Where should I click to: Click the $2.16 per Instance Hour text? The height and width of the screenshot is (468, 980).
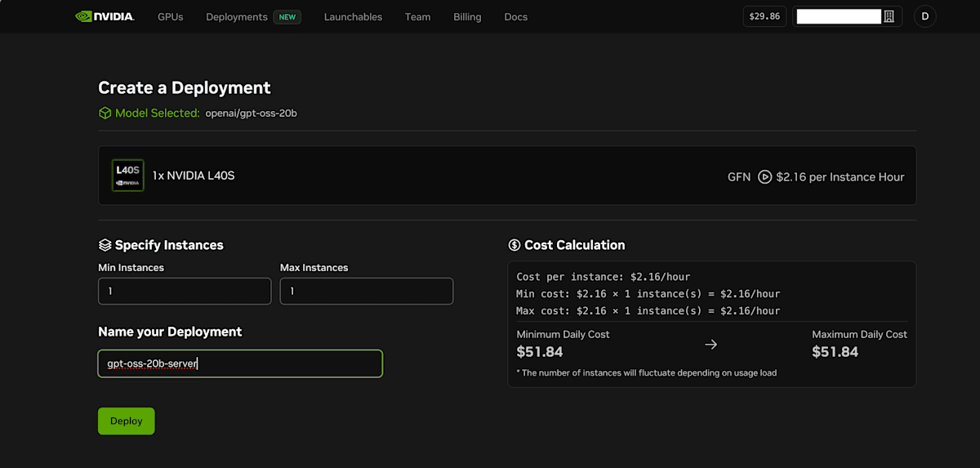840,176
